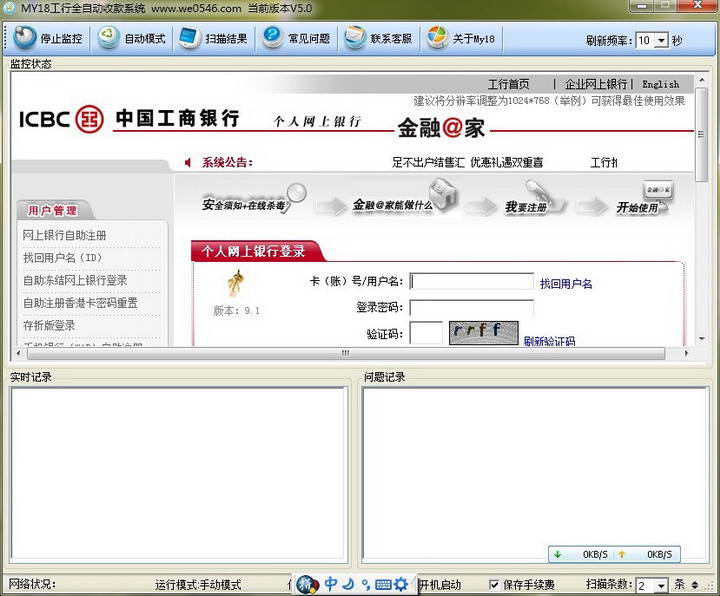Image resolution: width=720 pixels, height=596 pixels.
Task: Click the green download speed arrow
Action: click(557, 555)
